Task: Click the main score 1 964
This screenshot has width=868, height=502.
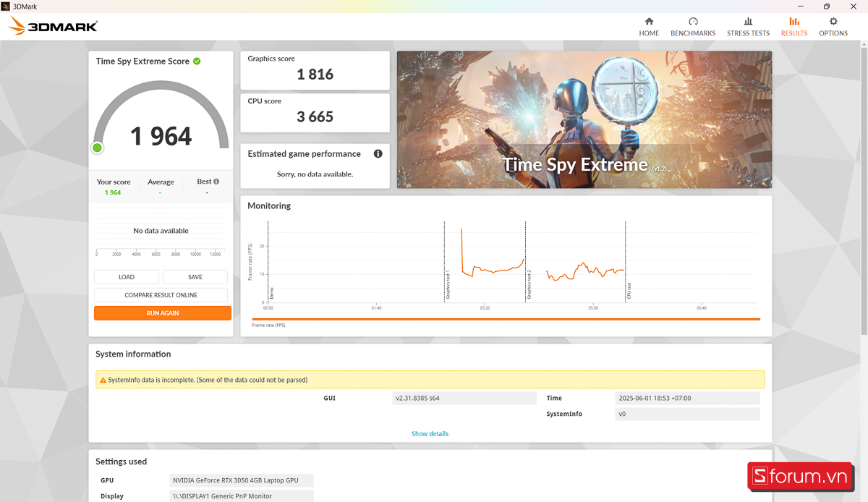Action: pyautogui.click(x=161, y=136)
